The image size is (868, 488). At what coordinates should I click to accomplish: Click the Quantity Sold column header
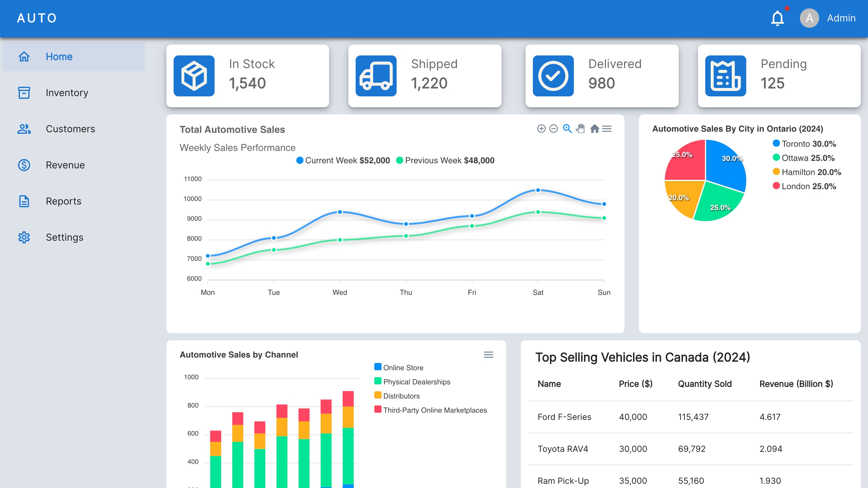point(705,384)
